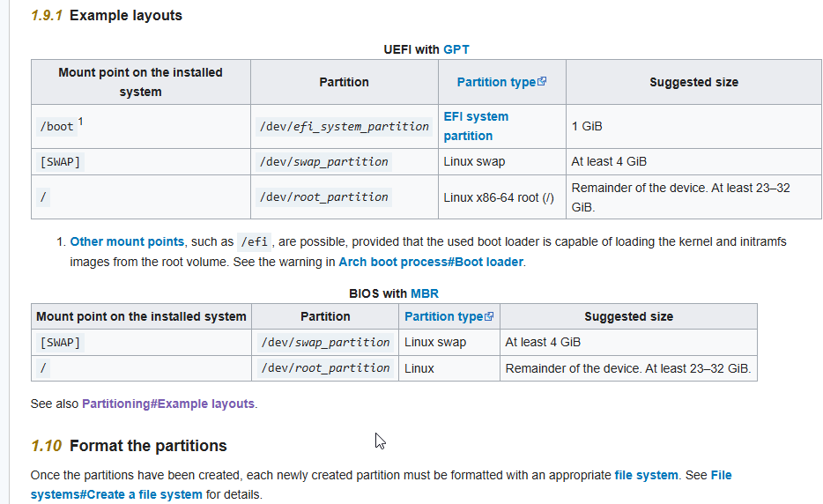
Task: Click the /dev/efi_system_partition code text
Action: [x=345, y=127]
